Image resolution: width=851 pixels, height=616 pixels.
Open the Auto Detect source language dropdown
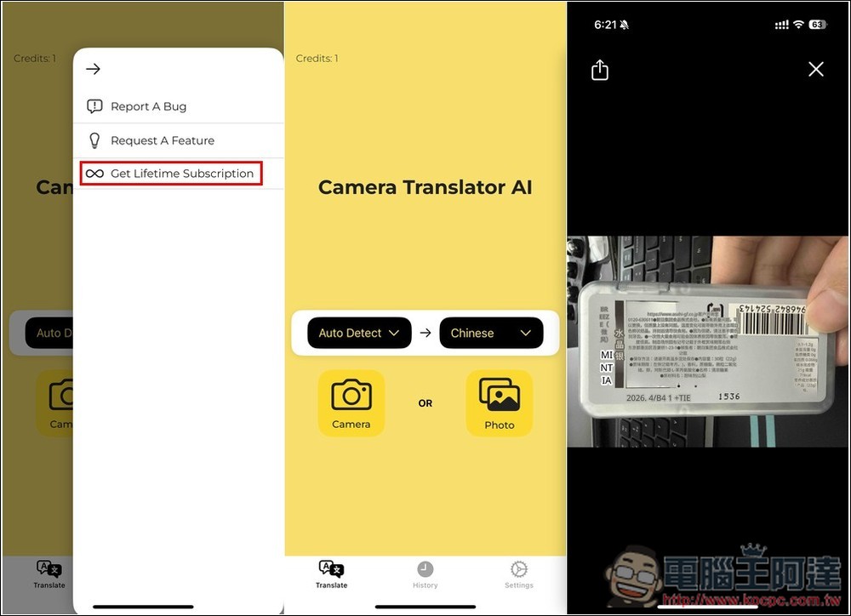click(359, 333)
